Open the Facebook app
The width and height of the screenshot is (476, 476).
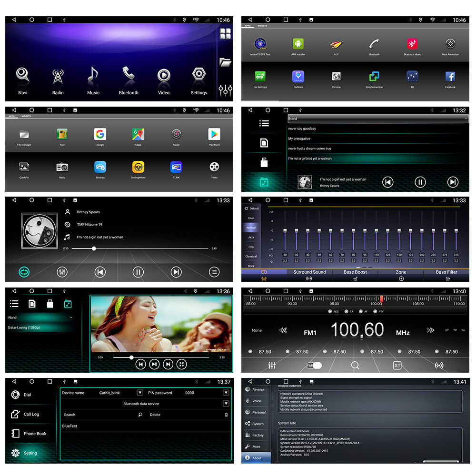(450, 77)
